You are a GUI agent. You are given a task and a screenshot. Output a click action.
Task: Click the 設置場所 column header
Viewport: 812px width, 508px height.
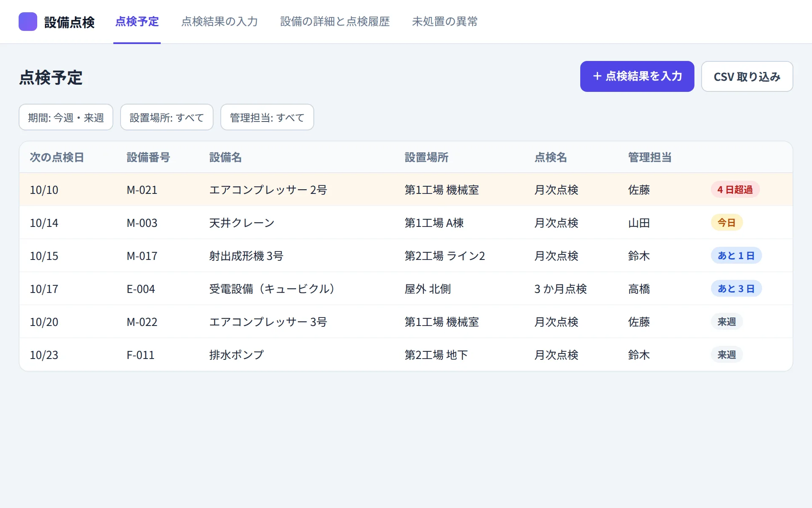tap(426, 157)
